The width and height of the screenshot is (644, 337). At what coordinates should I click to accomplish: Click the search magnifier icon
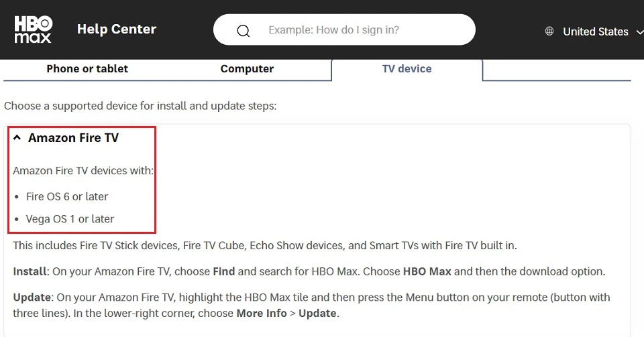tap(243, 31)
